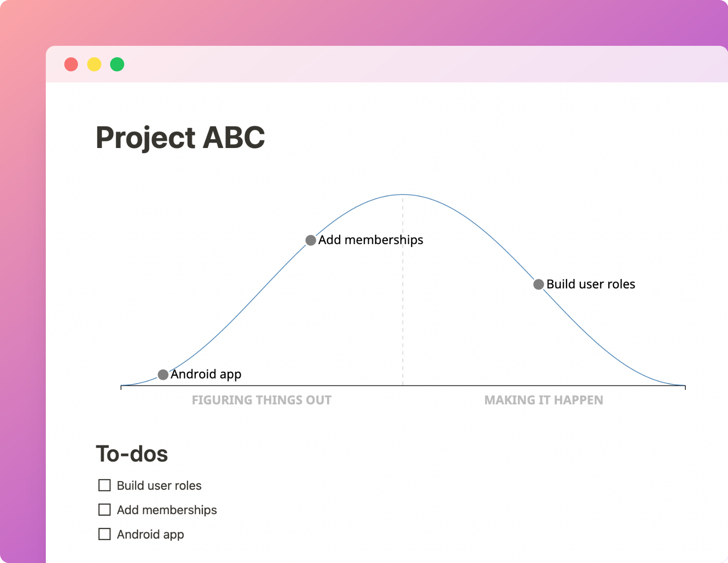Click the Build user roles chart label
The height and width of the screenshot is (563, 728).
(x=591, y=284)
